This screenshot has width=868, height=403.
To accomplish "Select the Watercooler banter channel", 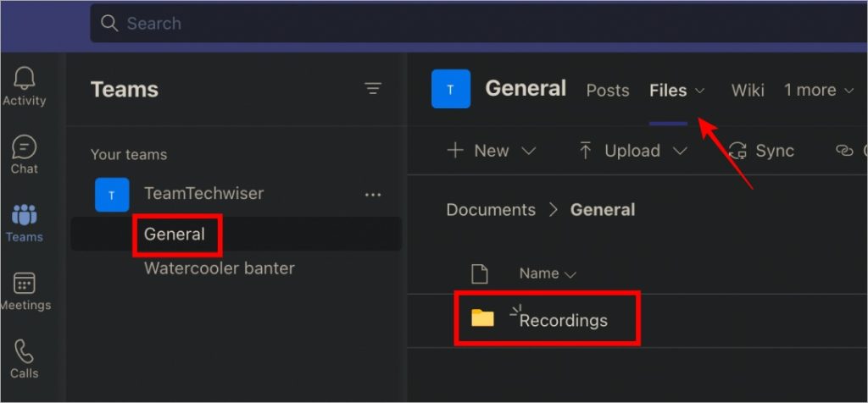I will point(220,268).
